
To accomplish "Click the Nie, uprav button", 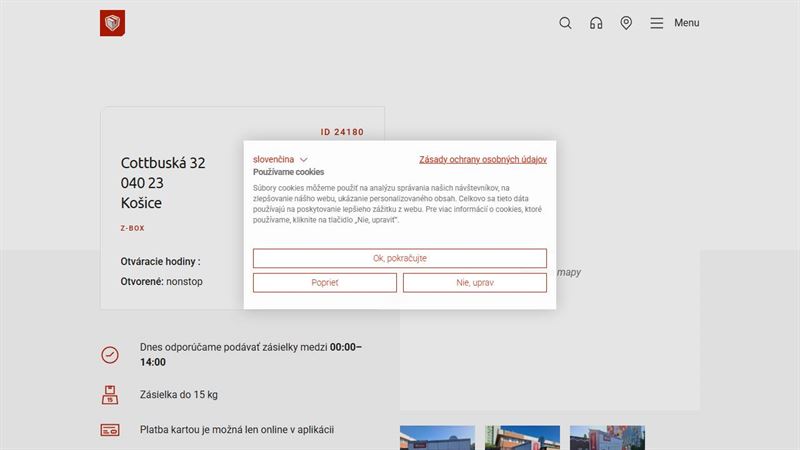I will pyautogui.click(x=474, y=283).
